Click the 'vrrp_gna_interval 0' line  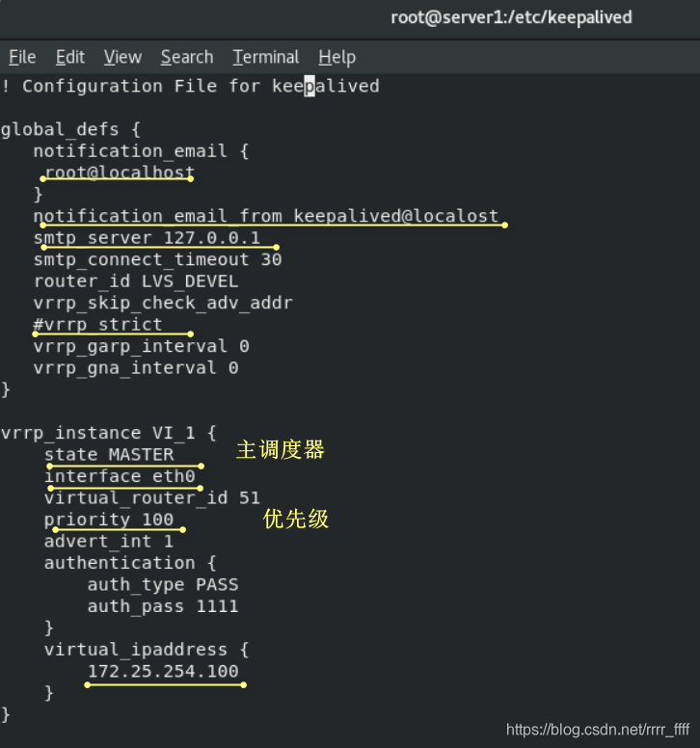click(x=136, y=368)
